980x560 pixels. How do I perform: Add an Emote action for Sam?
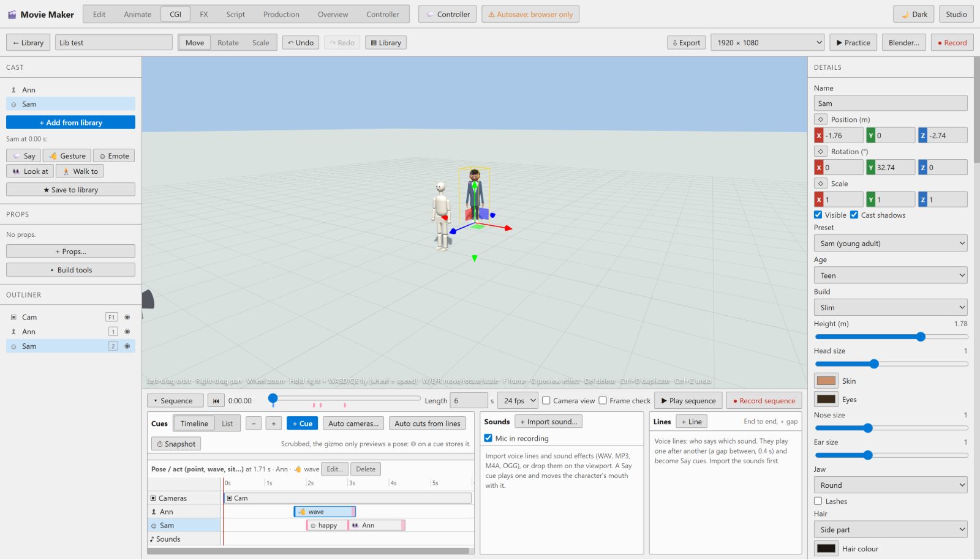click(x=114, y=156)
